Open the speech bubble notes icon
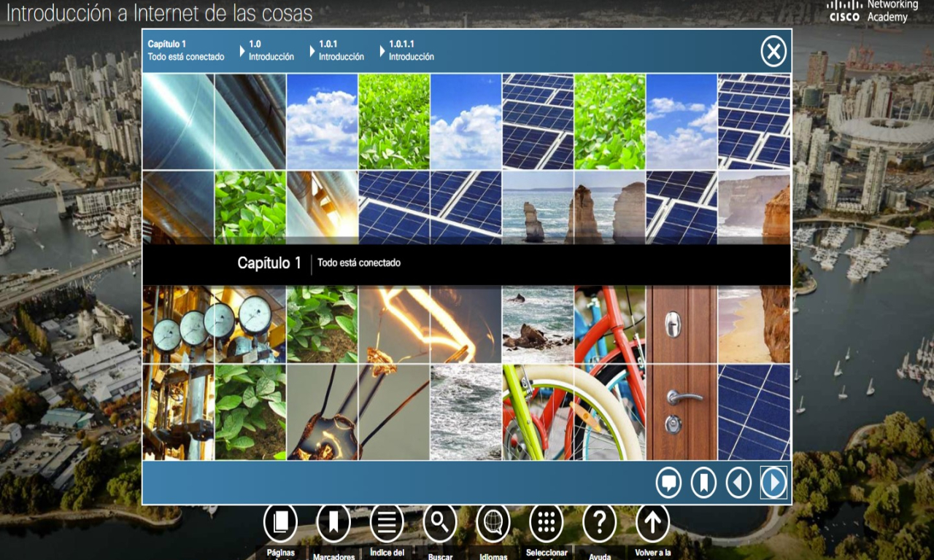This screenshot has width=934, height=560. coord(668,483)
